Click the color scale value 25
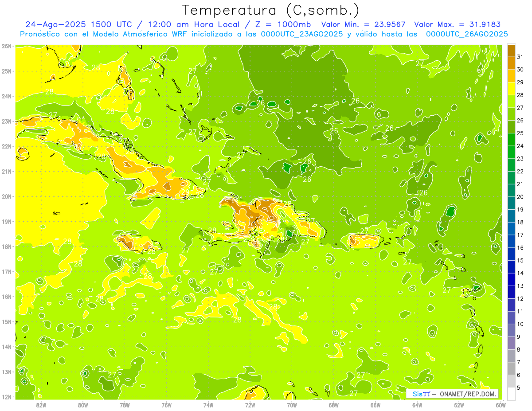532x411 pixels. pyautogui.click(x=520, y=133)
